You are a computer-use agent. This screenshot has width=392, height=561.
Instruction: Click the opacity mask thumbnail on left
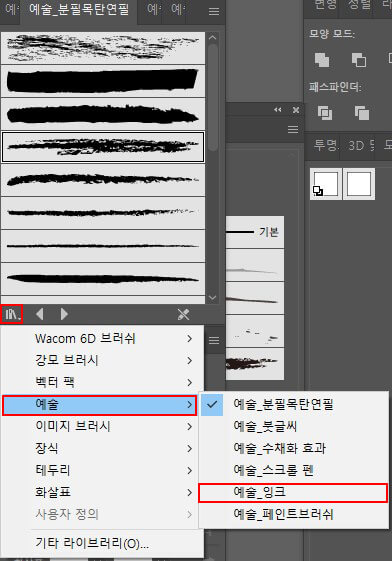point(326,184)
